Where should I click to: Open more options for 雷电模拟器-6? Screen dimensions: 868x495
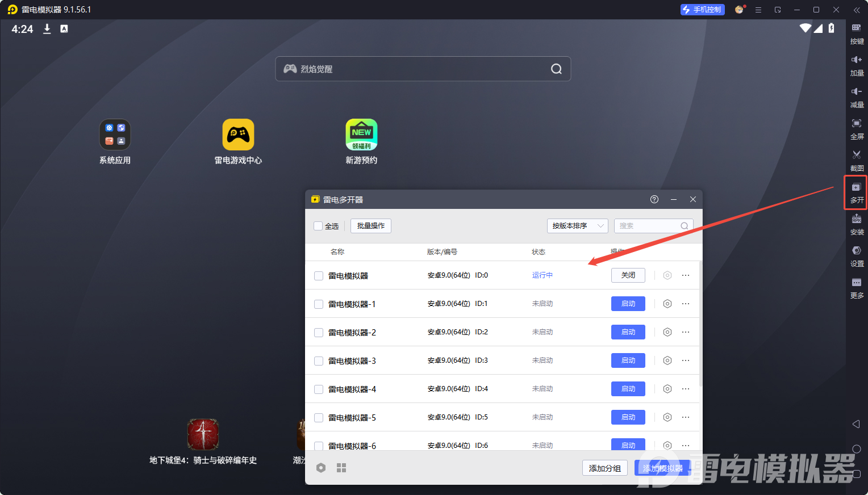686,446
